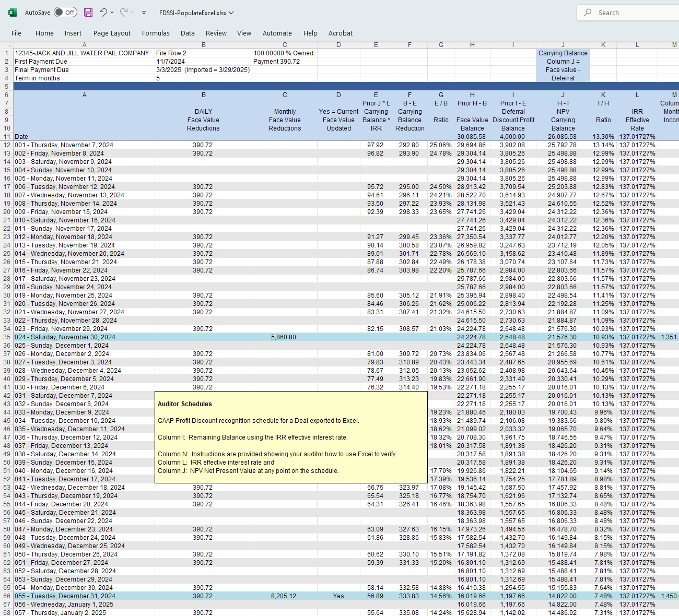Viewport: 679px width, 616px height.
Task: Select the '100.00000 % Owned' cell
Action: 285,53
